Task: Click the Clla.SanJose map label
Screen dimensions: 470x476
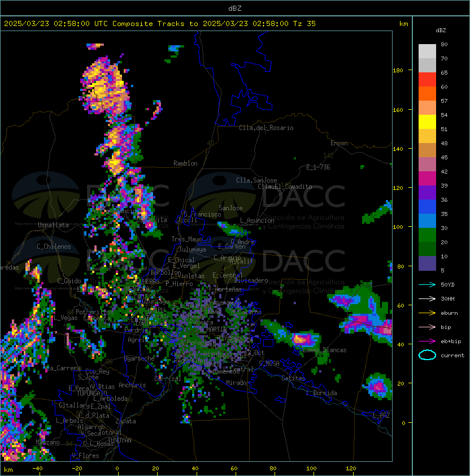Action: (x=256, y=180)
